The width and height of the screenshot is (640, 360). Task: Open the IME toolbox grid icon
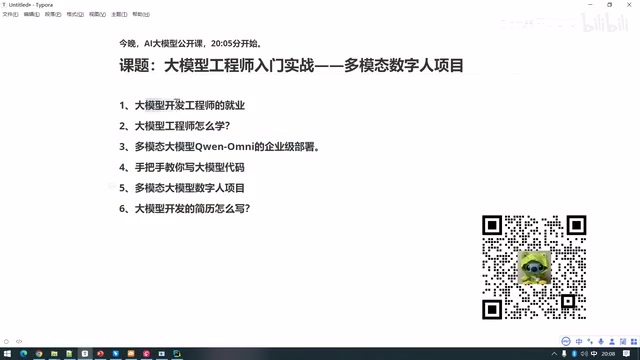634,341
